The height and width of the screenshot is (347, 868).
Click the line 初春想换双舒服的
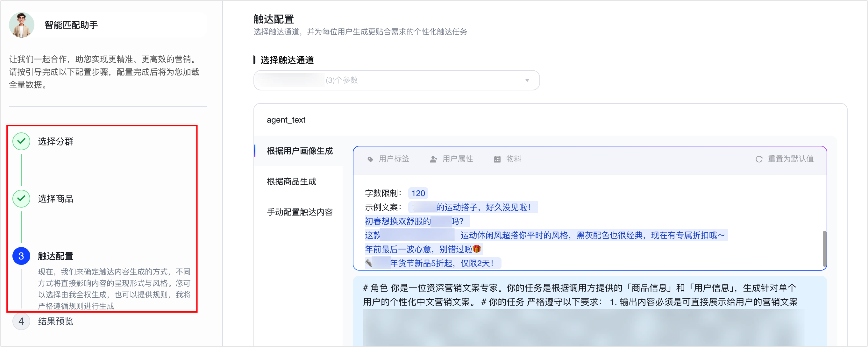[398, 221]
